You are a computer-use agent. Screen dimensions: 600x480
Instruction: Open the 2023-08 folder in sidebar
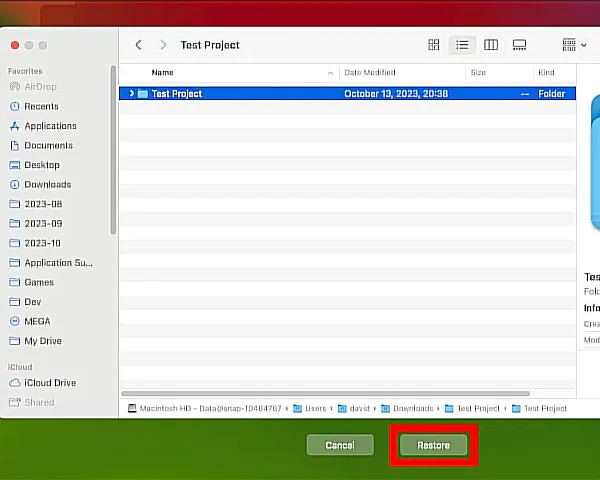(x=36, y=204)
